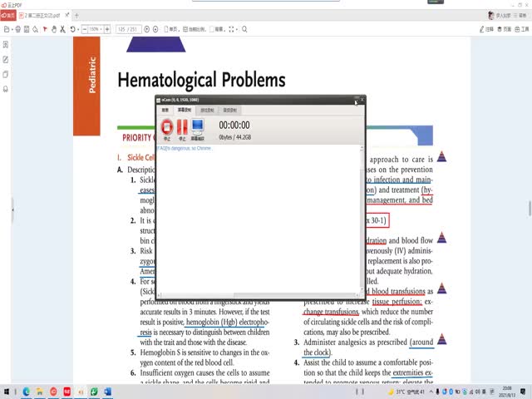Click the page number input field
Viewport: 532px width, 399px height.
tap(128, 29)
